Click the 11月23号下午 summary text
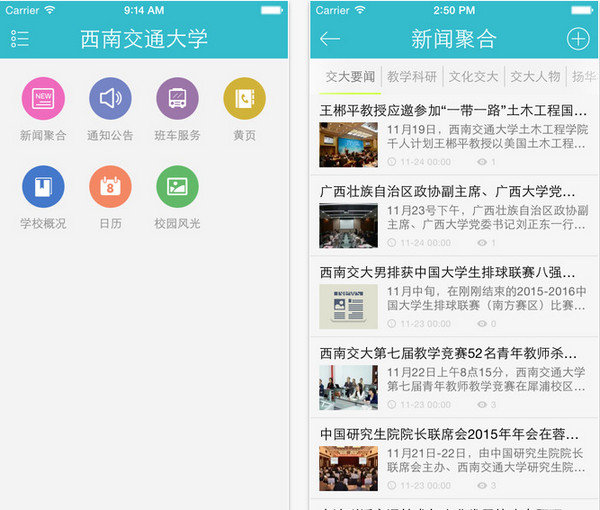Image resolution: width=600 pixels, height=510 pixels. click(487, 217)
